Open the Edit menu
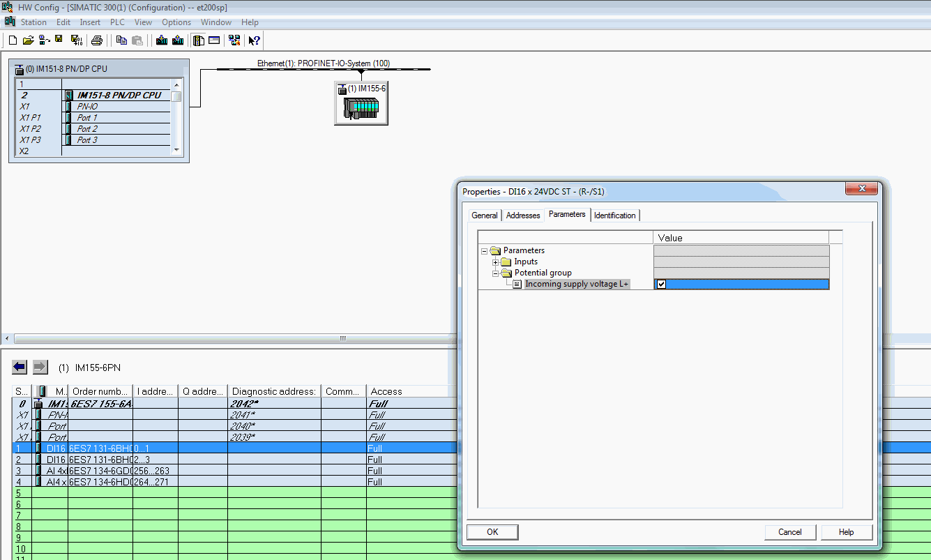This screenshot has height=560, width=931. click(x=63, y=22)
